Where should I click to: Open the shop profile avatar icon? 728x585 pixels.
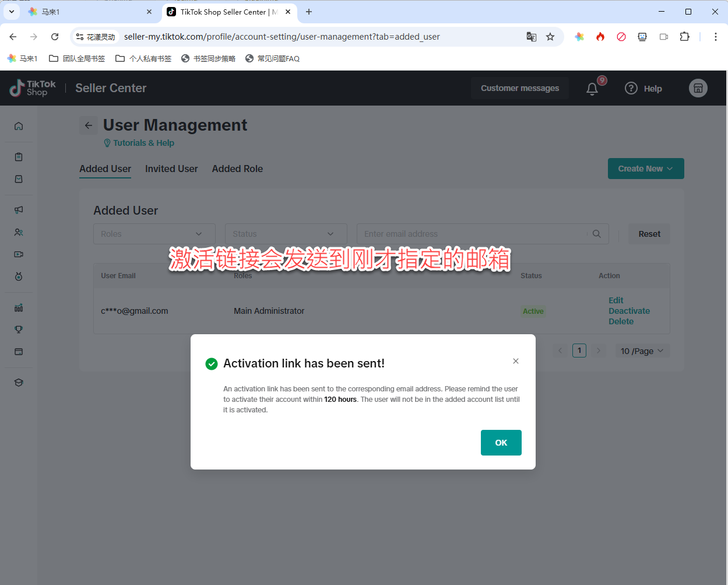pyautogui.click(x=698, y=88)
